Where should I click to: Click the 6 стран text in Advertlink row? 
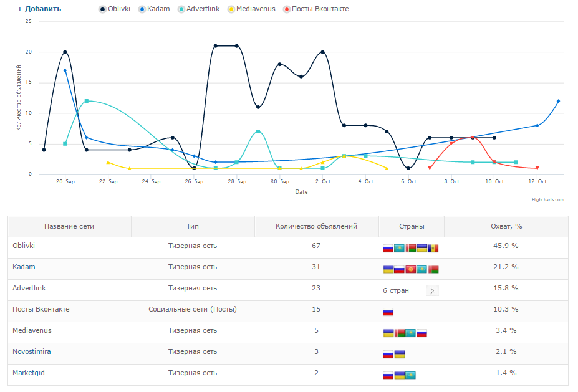pos(396,290)
